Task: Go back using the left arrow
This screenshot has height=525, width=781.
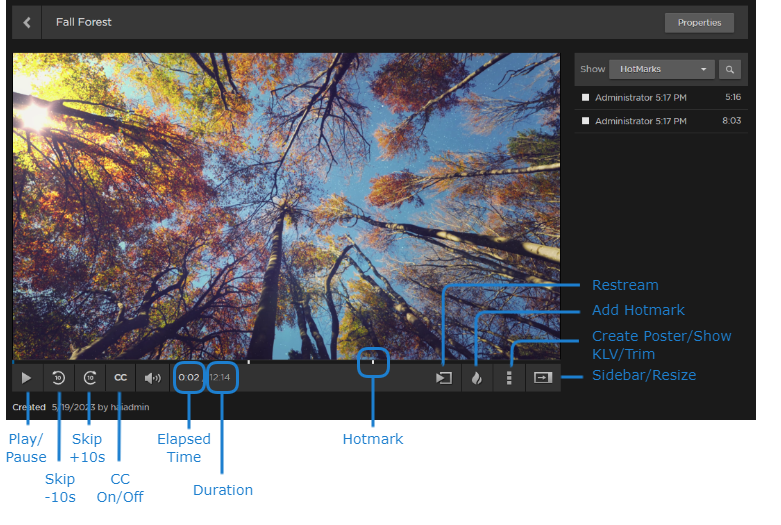Action: [x=26, y=22]
